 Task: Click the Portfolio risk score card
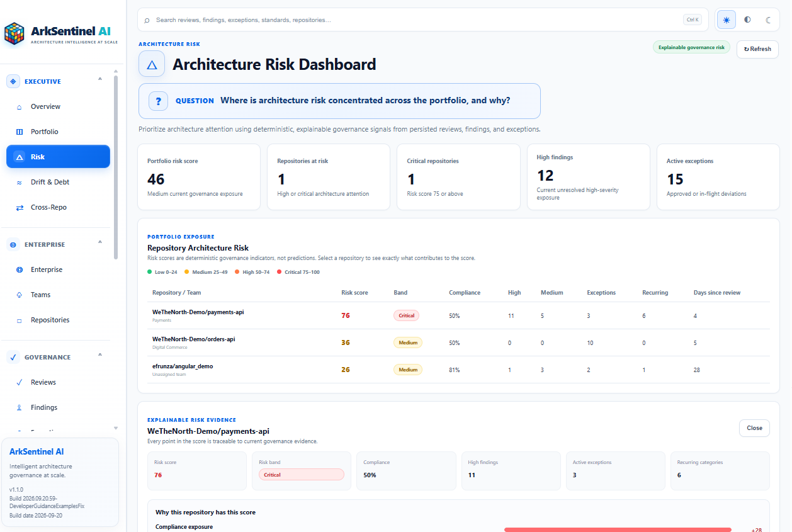point(199,177)
